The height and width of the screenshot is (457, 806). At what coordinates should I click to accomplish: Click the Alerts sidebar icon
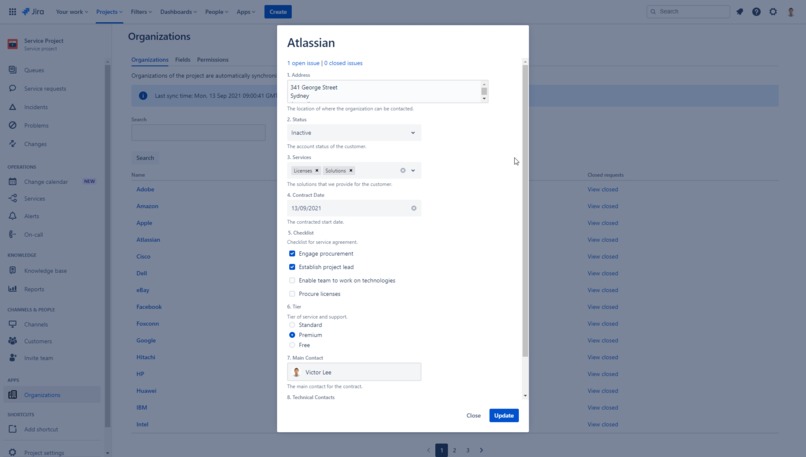click(x=13, y=216)
